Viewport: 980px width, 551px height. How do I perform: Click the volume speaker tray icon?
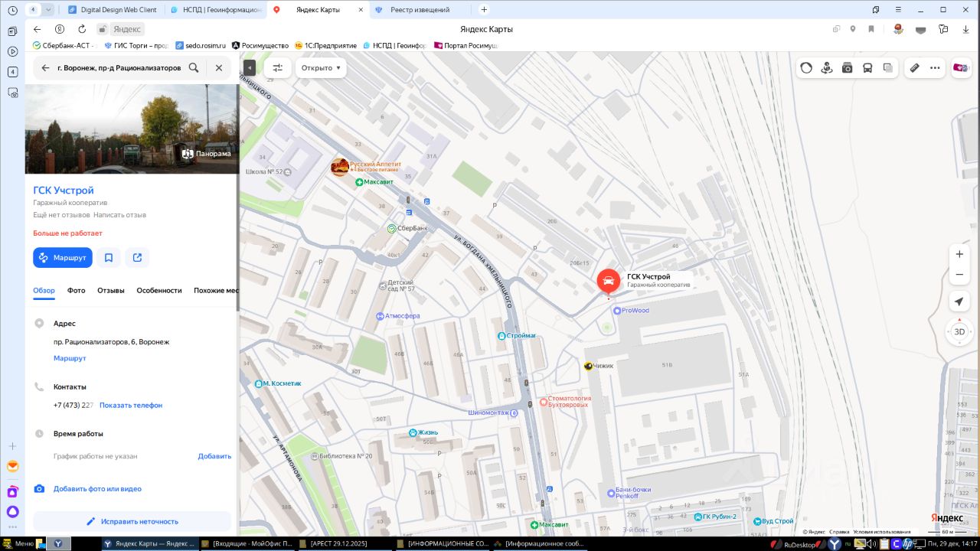871,544
